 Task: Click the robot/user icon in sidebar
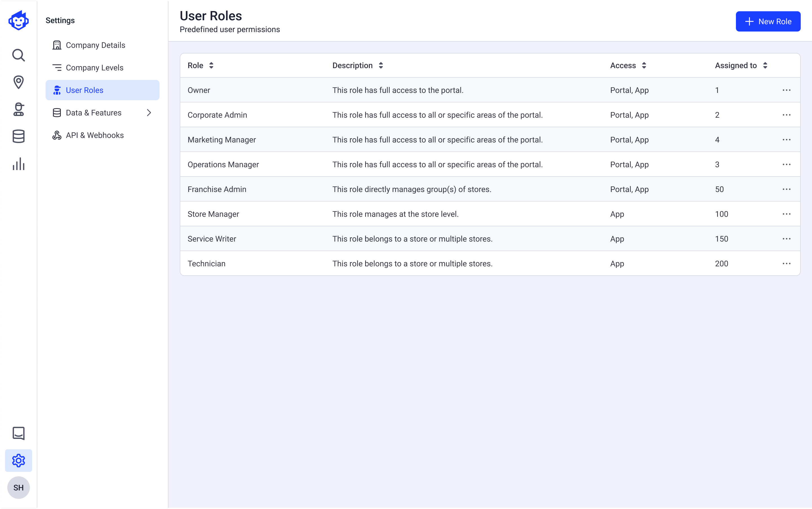(19, 110)
